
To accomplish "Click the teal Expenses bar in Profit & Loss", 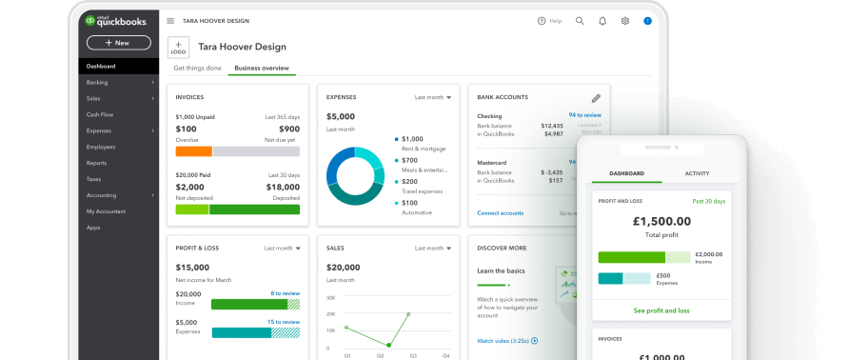I will [256, 333].
